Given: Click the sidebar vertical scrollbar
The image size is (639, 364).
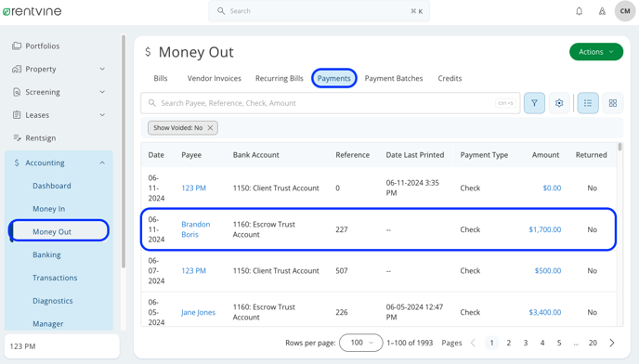Looking at the screenshot, I should point(124,150).
